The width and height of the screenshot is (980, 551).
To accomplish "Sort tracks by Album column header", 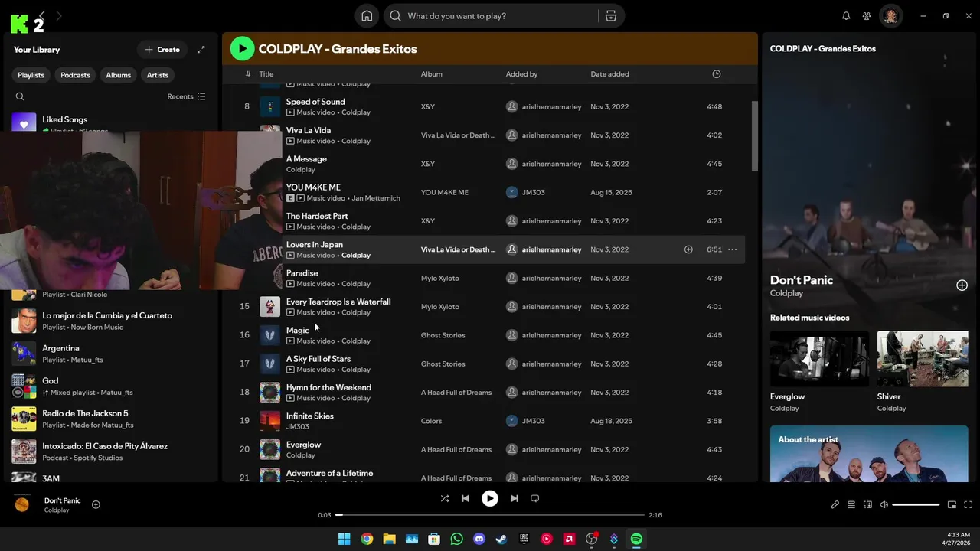I will click(x=432, y=74).
